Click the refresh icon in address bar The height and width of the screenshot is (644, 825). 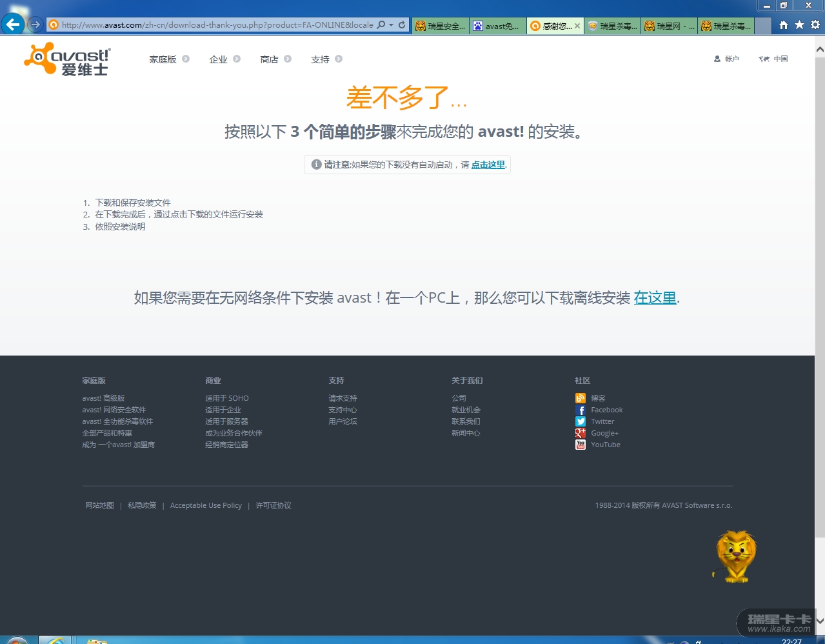(402, 25)
